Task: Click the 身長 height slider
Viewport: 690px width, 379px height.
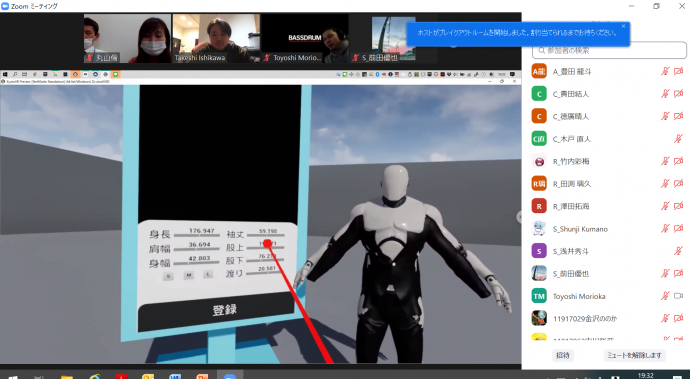Action: point(196,235)
